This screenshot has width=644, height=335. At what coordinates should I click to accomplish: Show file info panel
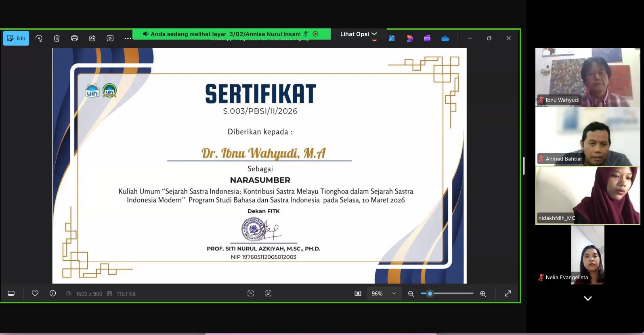[52, 294]
